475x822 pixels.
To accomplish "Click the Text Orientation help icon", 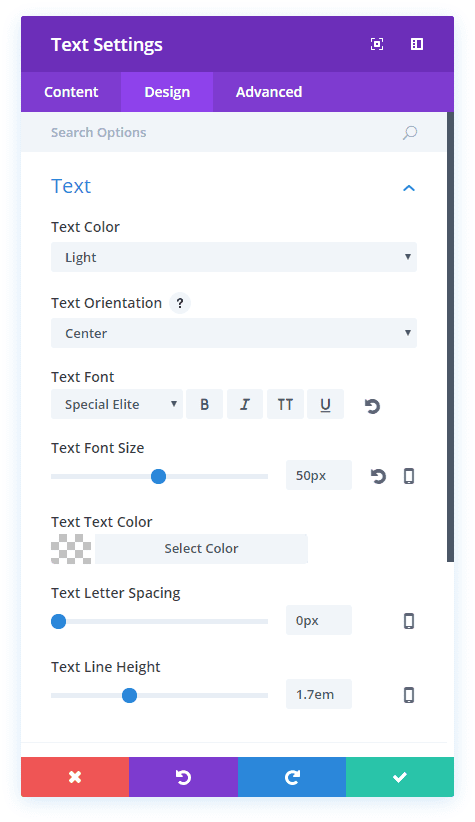I will pos(180,303).
